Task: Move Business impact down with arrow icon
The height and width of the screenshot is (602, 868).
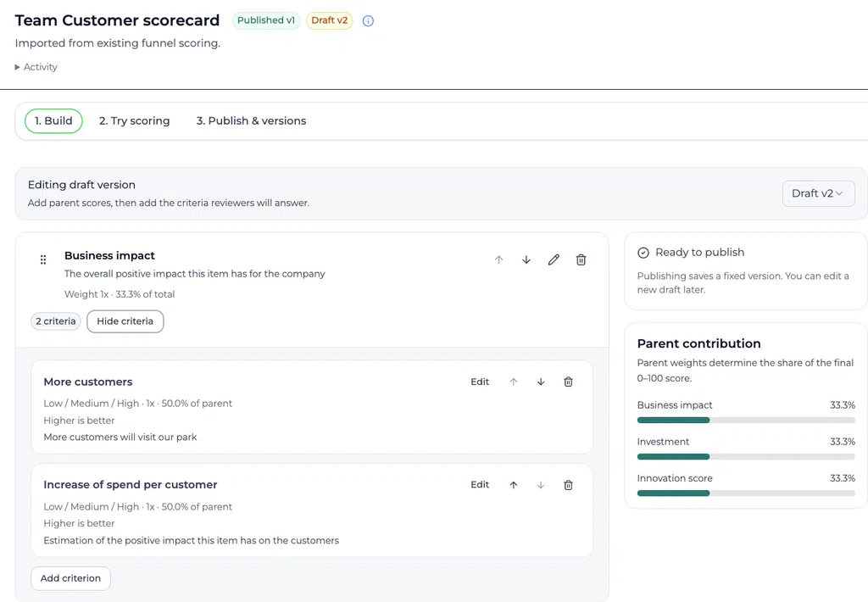Action: point(526,259)
